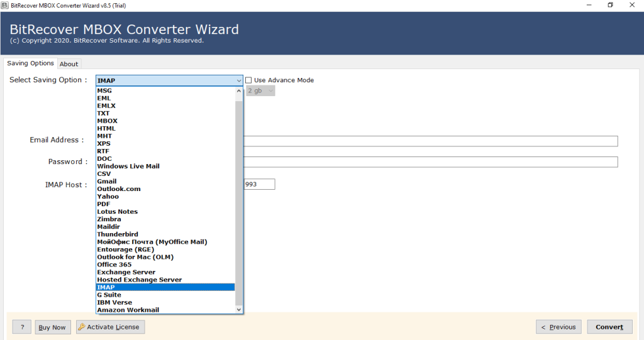Click the Activate License button
The image size is (644, 340).
pyautogui.click(x=111, y=327)
